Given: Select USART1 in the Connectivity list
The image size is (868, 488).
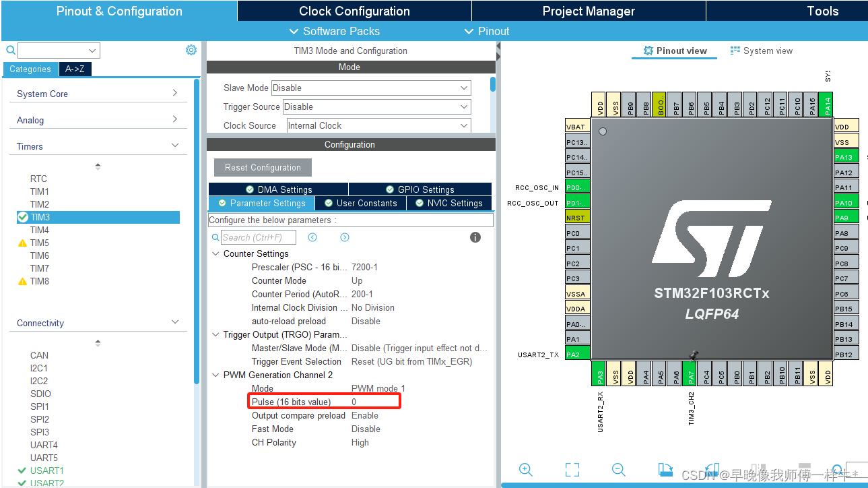Looking at the screenshot, I should tap(46, 470).
